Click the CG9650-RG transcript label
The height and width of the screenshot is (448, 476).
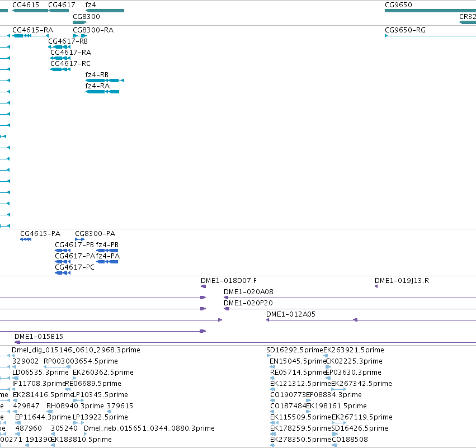tap(406, 30)
